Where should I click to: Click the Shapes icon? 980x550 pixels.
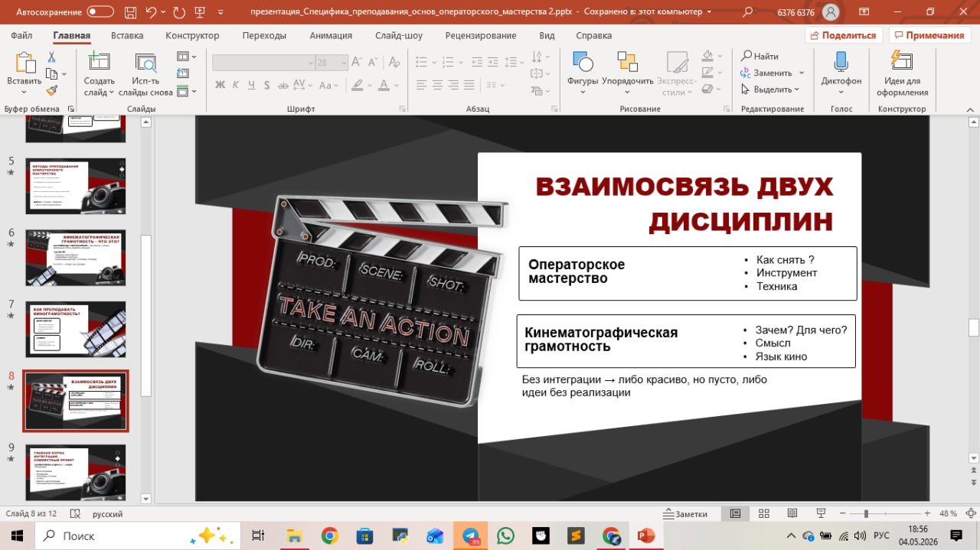[x=583, y=63]
